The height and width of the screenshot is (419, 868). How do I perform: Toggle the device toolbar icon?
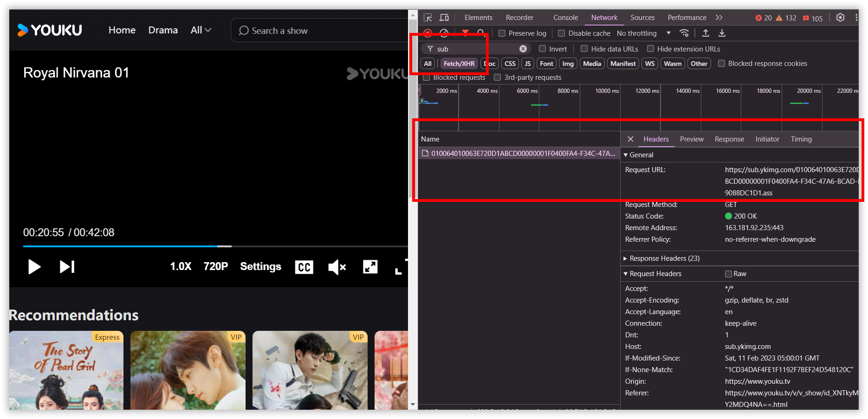pyautogui.click(x=444, y=18)
